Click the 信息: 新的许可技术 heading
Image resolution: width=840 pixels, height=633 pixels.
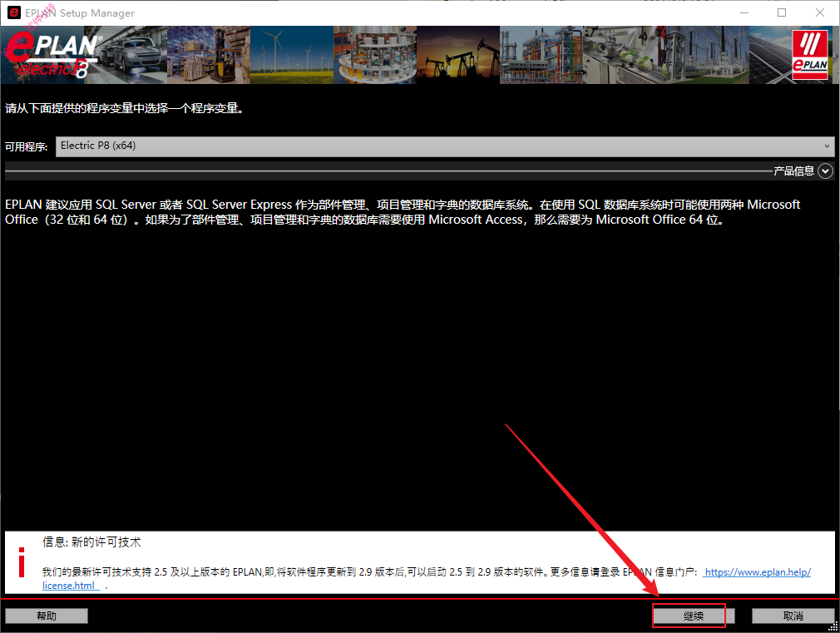click(91, 542)
